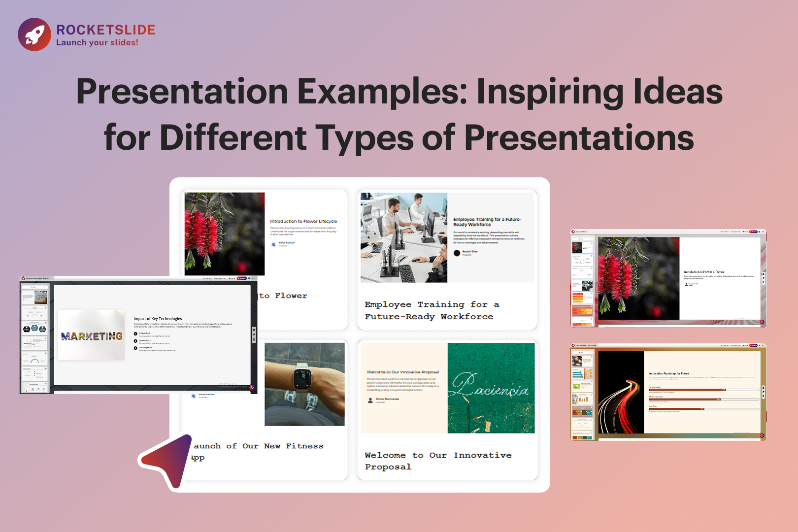Click the duplicate slide icon in the right side panel
Viewport: 798px width, 532px height.
click(x=254, y=334)
